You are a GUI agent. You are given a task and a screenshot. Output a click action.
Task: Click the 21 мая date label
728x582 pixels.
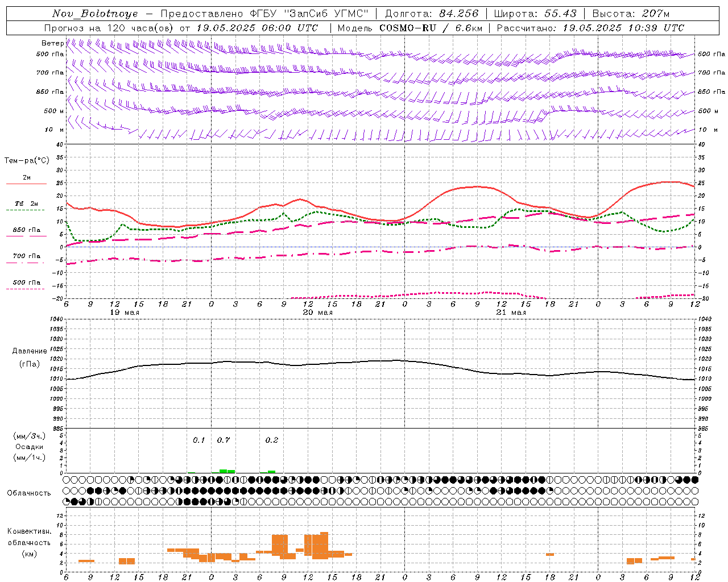coord(511,313)
